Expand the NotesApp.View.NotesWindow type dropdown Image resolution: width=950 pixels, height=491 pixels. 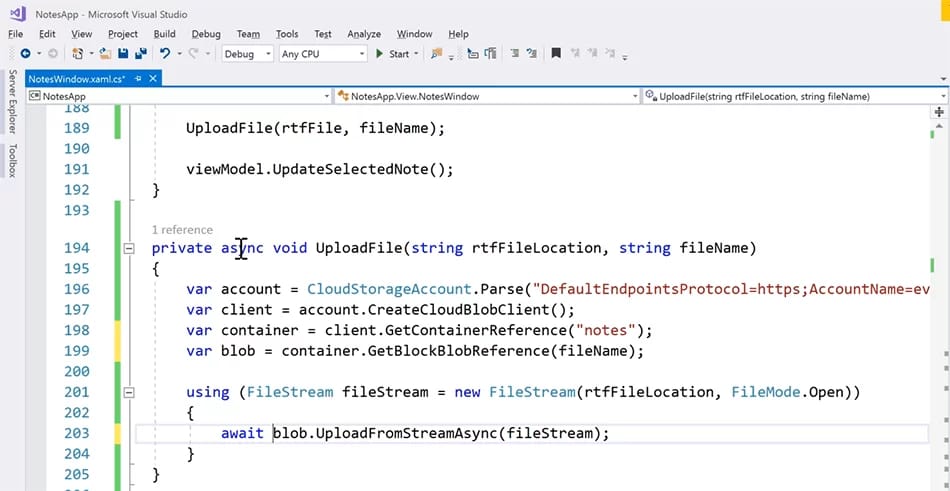coord(634,96)
